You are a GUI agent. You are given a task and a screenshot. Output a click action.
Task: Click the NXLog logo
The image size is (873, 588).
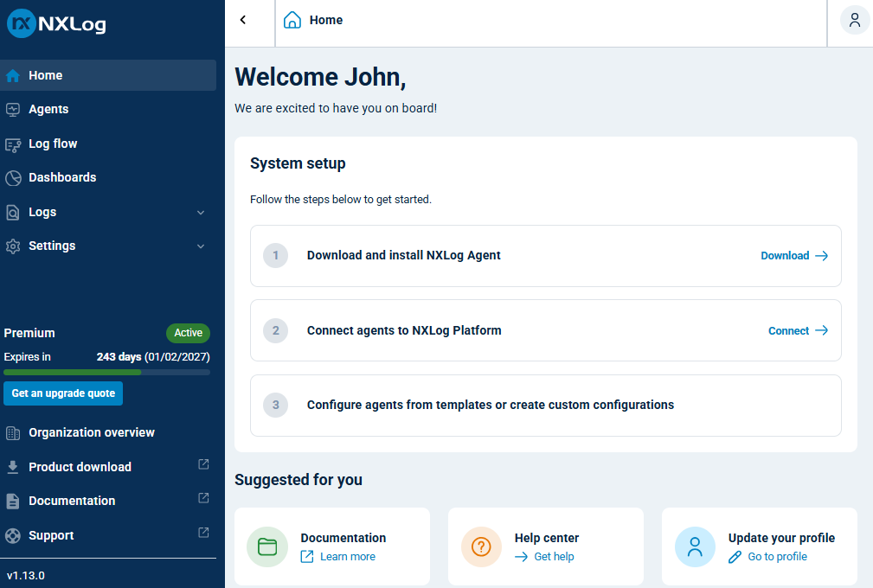click(56, 23)
